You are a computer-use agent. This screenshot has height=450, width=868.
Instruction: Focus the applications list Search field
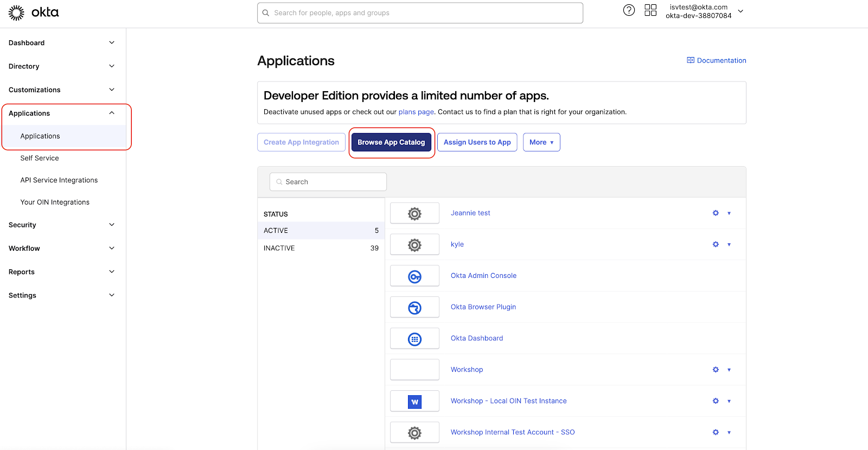coord(328,182)
